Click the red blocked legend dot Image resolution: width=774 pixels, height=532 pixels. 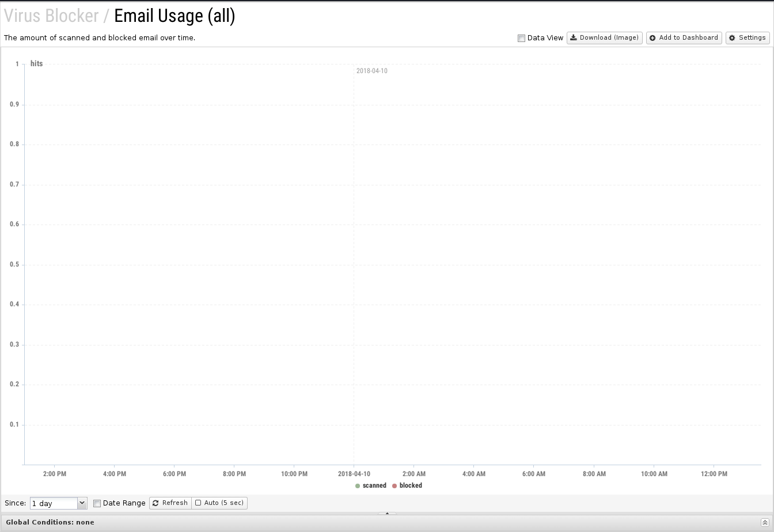pyautogui.click(x=394, y=486)
